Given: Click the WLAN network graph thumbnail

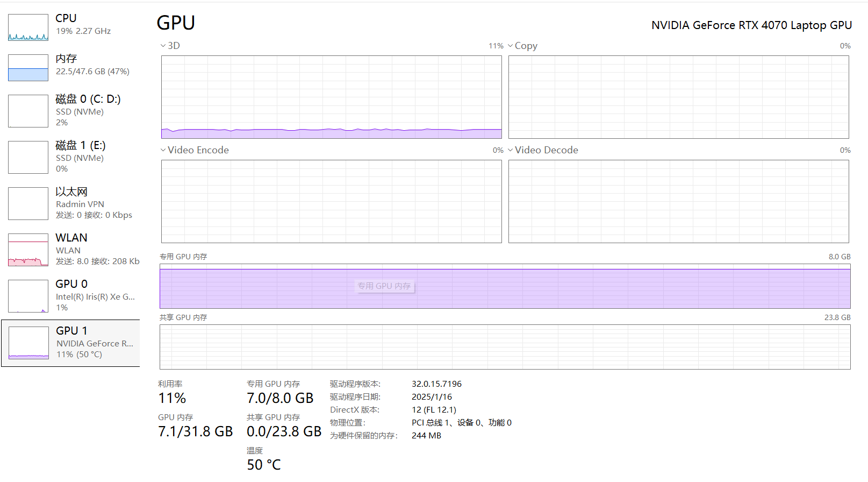Looking at the screenshot, I should 28,250.
